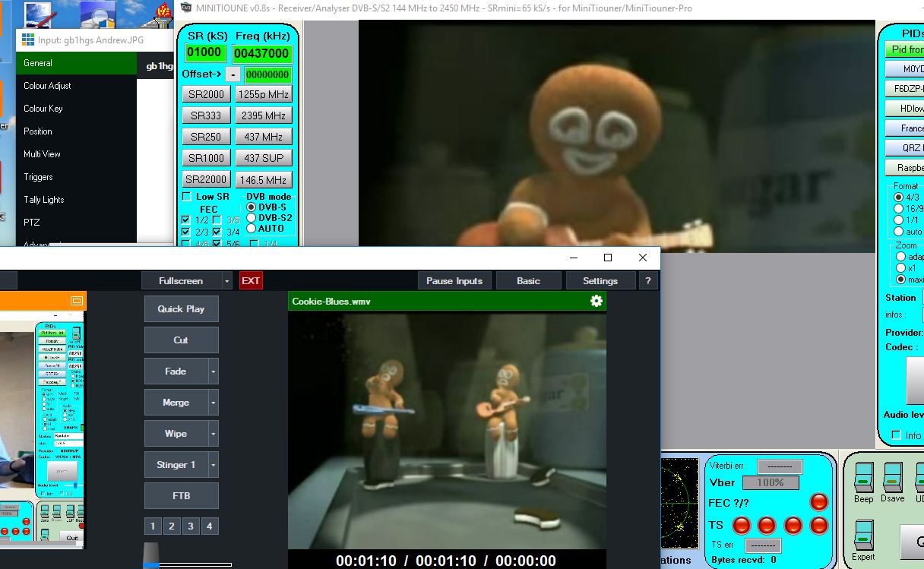Click the Freq (kHz) value field
The height and width of the screenshot is (569, 924).
(262, 53)
